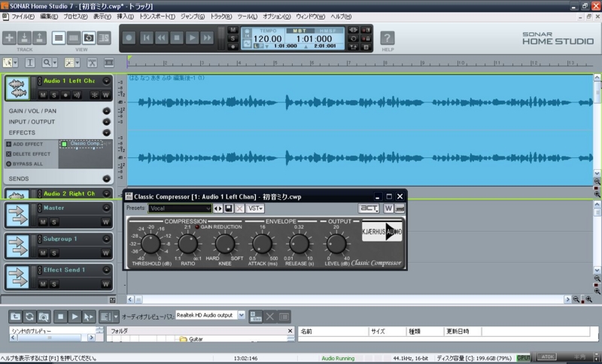Open the 挿入(I) menu
Screen dimensions: 602x364
(125, 17)
